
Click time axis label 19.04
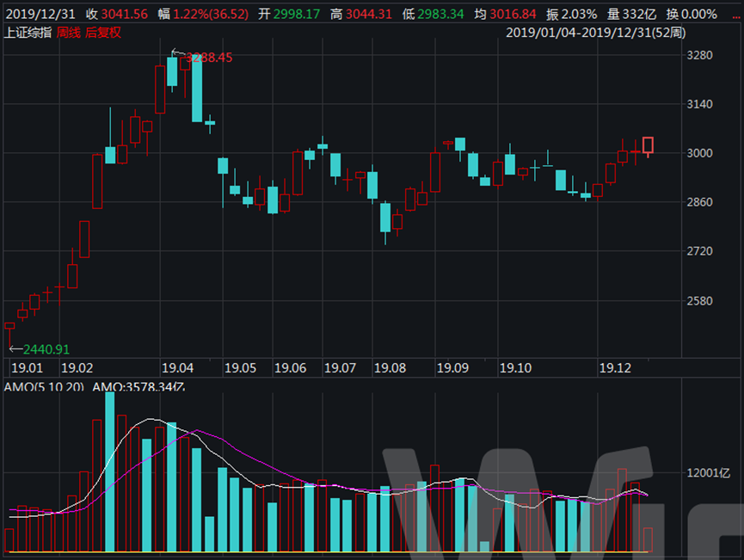(177, 368)
